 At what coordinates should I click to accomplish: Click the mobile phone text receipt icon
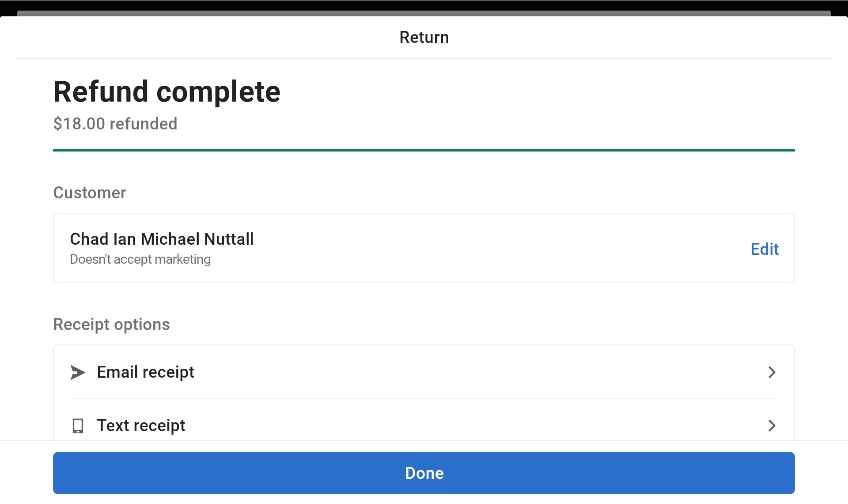tap(78, 426)
